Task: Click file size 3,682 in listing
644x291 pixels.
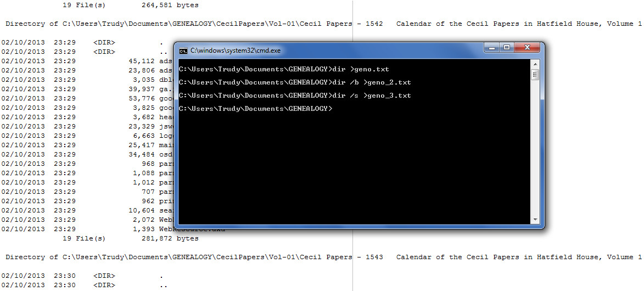Action: coord(144,117)
